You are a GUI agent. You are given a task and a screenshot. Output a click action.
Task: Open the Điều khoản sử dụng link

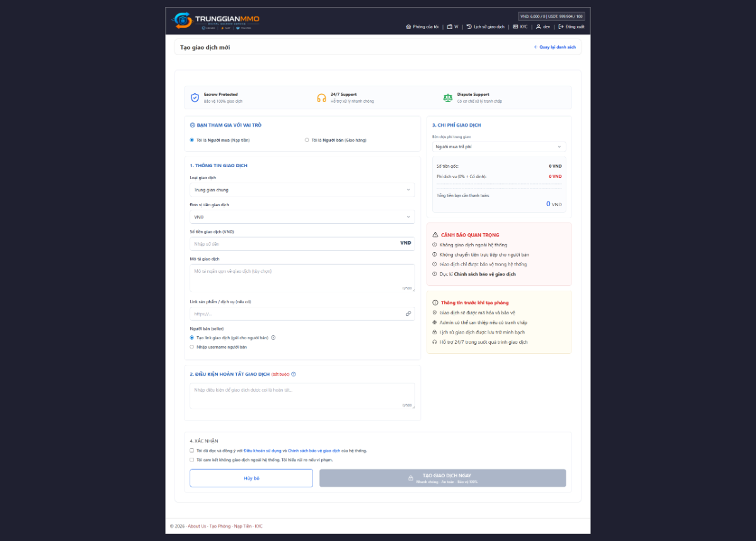263,451
